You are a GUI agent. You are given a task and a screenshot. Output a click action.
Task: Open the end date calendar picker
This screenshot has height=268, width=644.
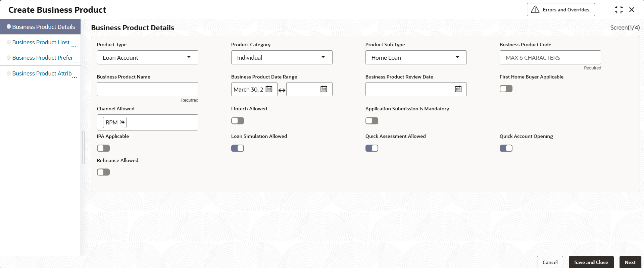tap(324, 89)
